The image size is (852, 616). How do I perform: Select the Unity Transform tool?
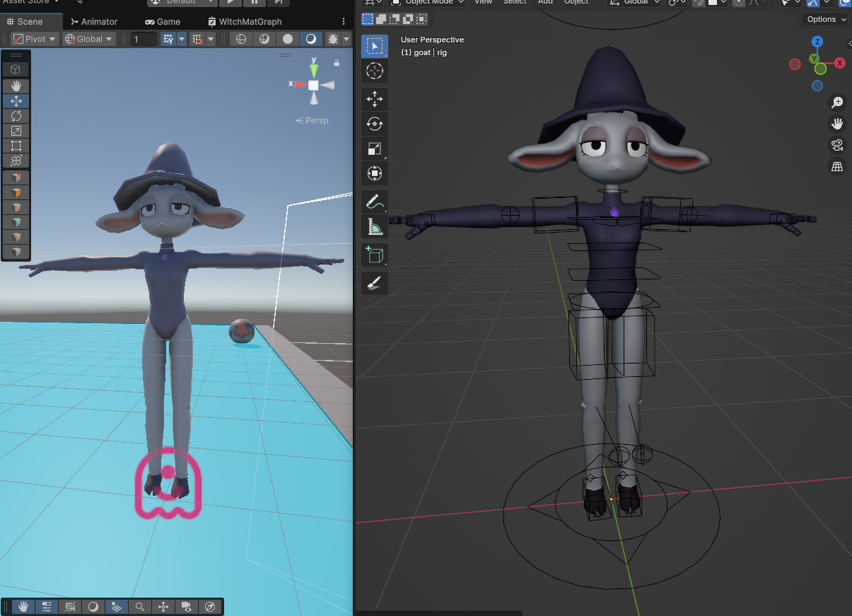pyautogui.click(x=16, y=161)
